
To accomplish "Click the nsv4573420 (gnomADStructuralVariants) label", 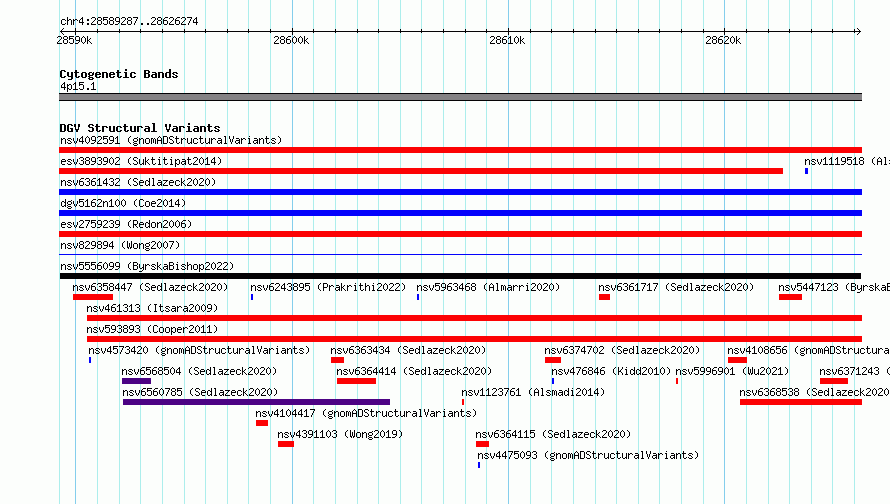I will coord(199,350).
